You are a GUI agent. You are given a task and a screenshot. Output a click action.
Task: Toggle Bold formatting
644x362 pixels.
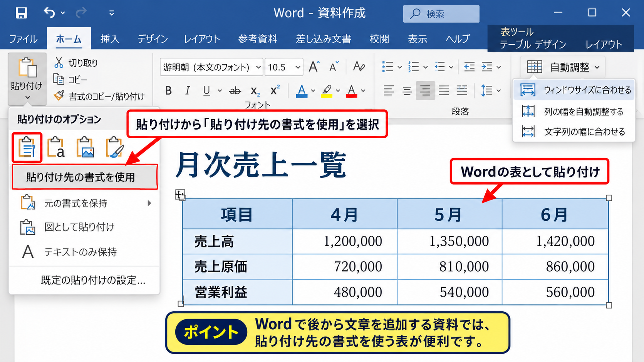pyautogui.click(x=168, y=91)
